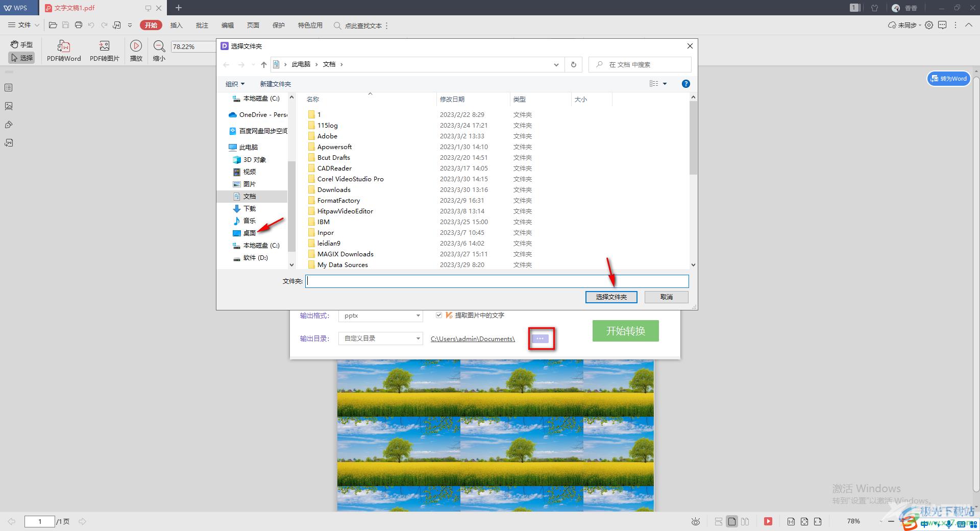Click the green 开始转换 button
The width and height of the screenshot is (980, 531).
(625, 331)
